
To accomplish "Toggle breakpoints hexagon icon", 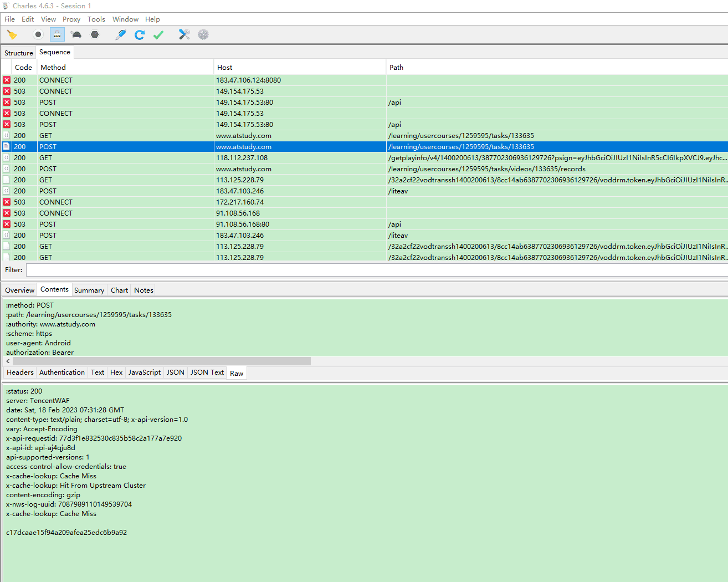I will click(95, 34).
